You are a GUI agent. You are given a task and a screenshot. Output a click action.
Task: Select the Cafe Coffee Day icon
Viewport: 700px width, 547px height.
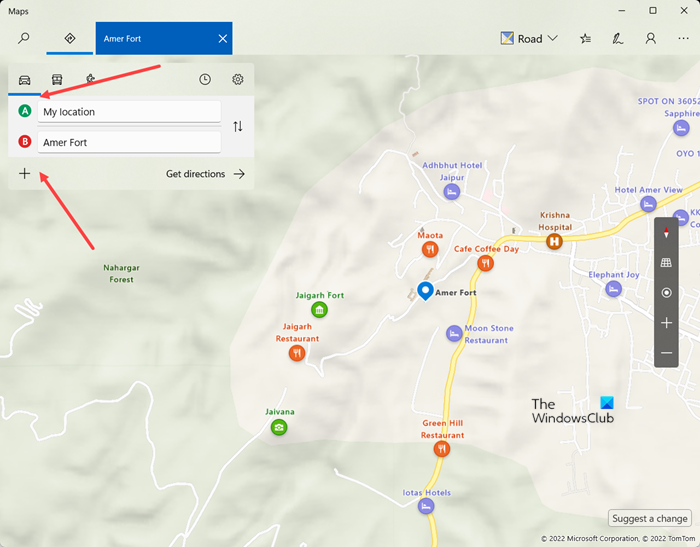click(x=485, y=263)
